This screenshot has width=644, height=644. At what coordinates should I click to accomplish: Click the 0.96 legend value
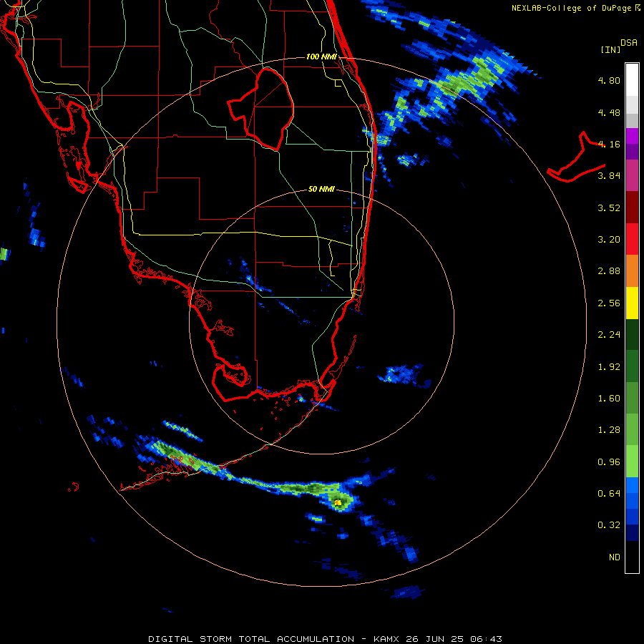pyautogui.click(x=609, y=462)
